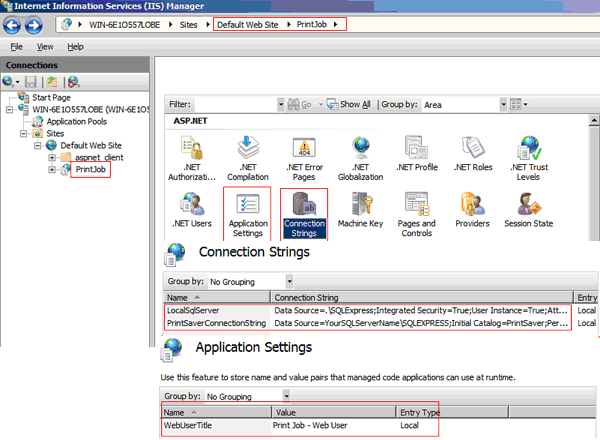Expand the aspnet_client folder node
Screen dimensions: 600x440
point(52,158)
